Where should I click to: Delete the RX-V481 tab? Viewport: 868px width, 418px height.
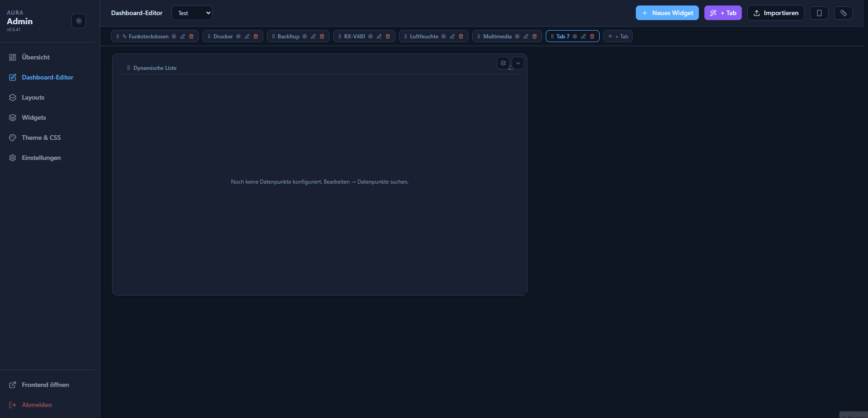click(388, 37)
